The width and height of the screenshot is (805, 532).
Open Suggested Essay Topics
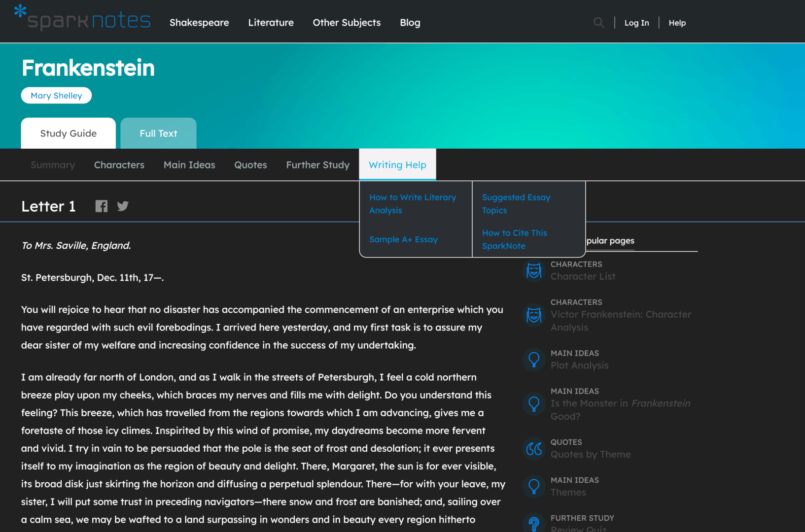[x=516, y=203]
